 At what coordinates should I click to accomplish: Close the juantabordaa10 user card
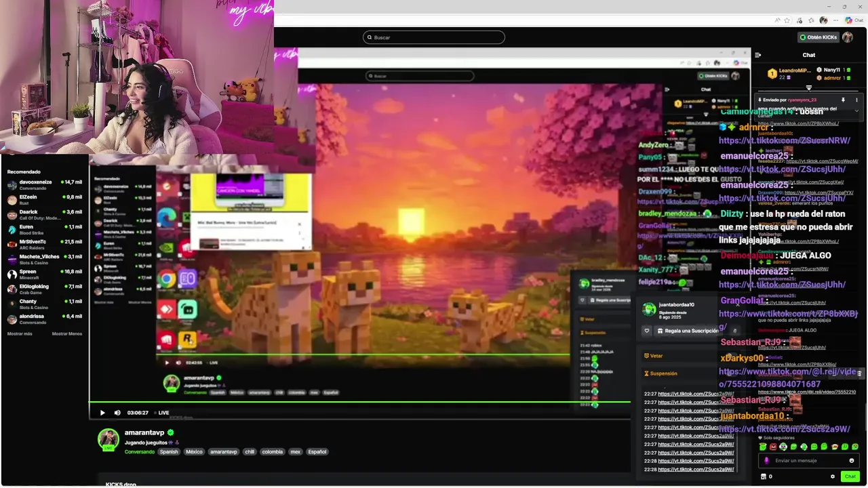click(x=738, y=304)
